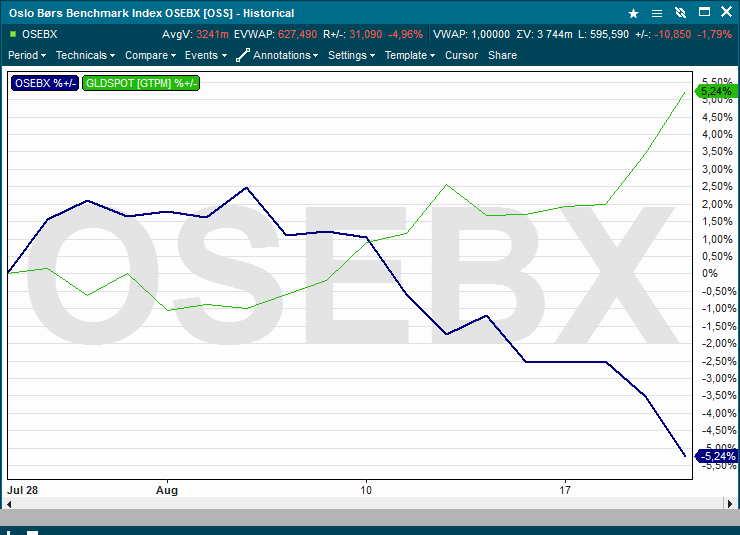Click the -4,96% range percentage
Screen dimensions: 740x535
[x=405, y=34]
